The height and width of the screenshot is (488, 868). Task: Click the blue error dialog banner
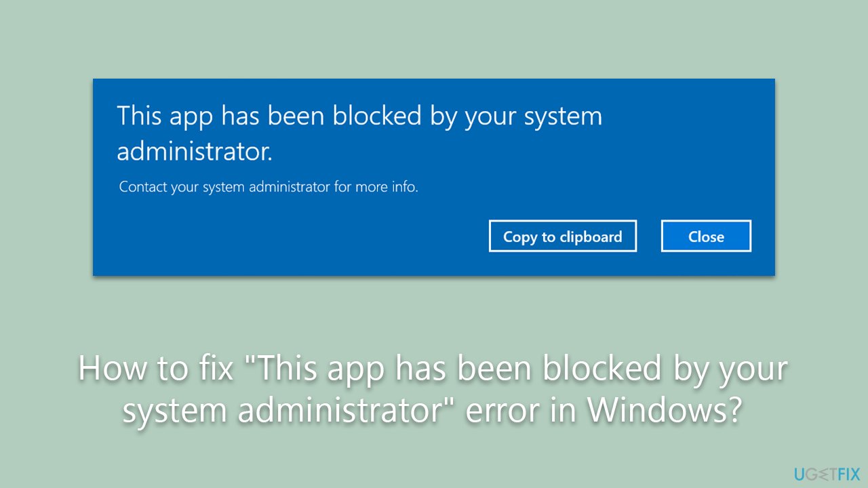point(434,176)
